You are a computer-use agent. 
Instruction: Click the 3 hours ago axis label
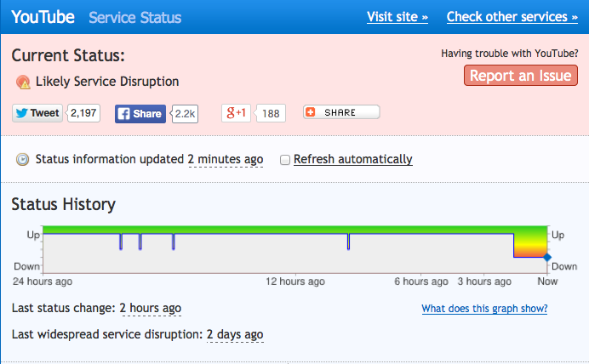(484, 282)
